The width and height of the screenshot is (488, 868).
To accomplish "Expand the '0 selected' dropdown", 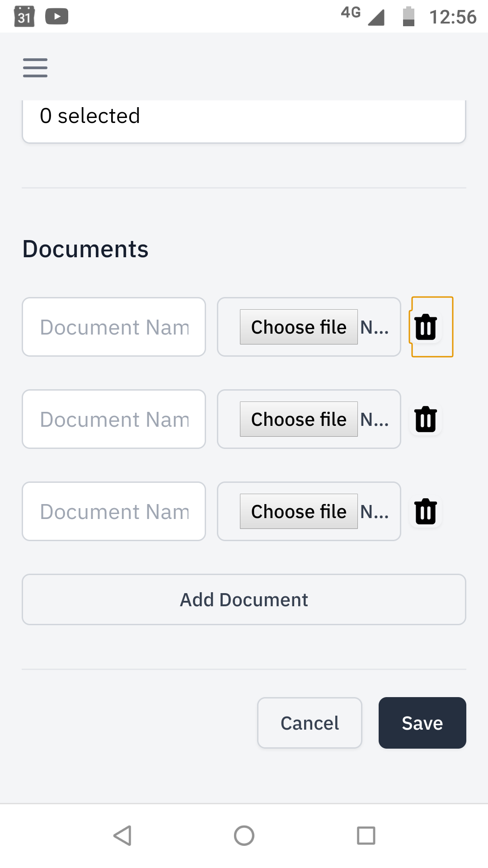I will (x=244, y=121).
